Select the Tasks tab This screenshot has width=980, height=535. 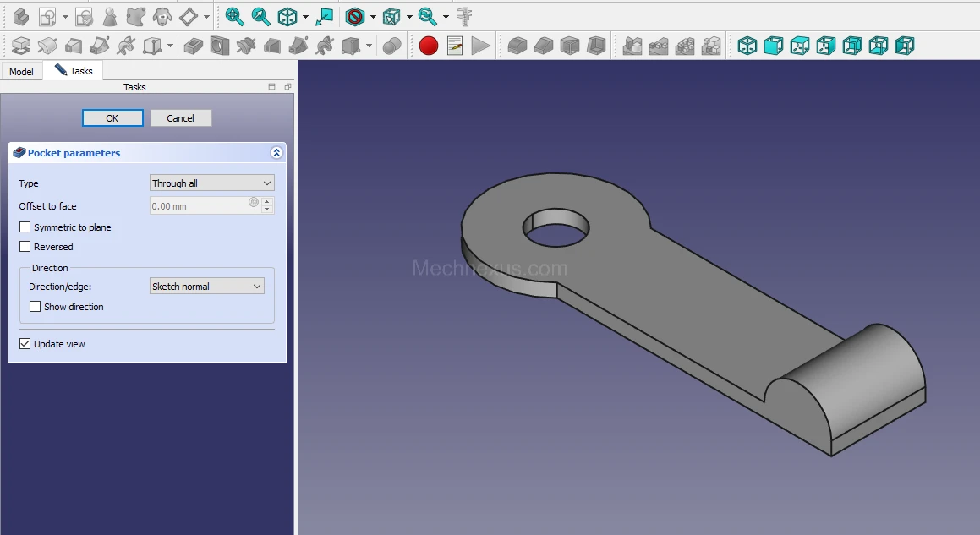pos(74,71)
